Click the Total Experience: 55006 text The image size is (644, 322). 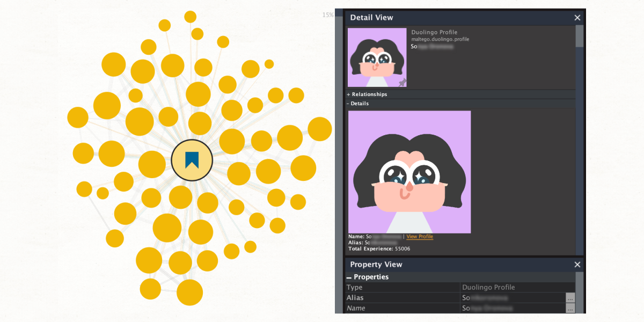[379, 249]
